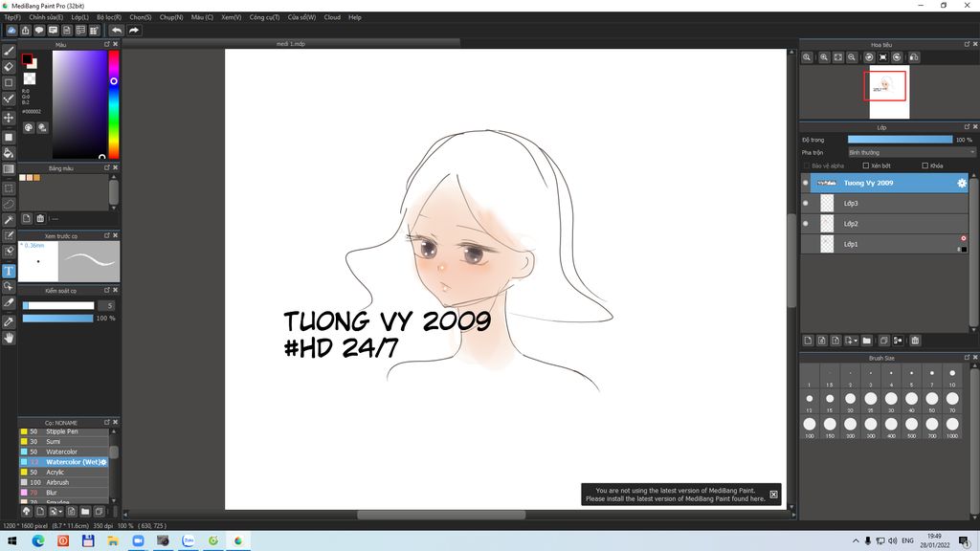Select the Acrylic brush
980x551 pixels.
click(x=64, y=473)
